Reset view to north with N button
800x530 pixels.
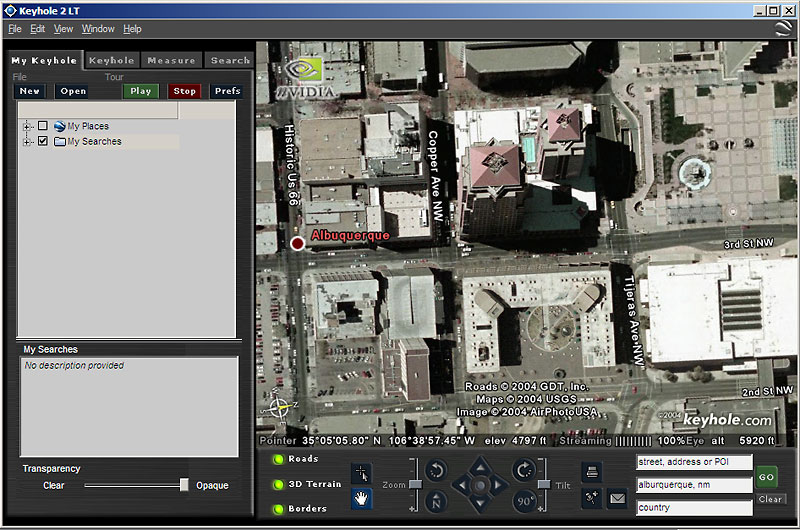(x=436, y=499)
